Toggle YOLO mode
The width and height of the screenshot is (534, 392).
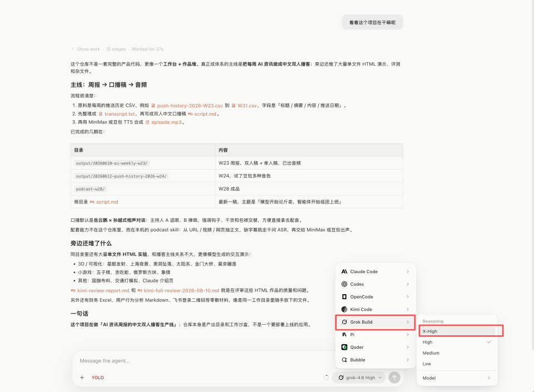[x=98, y=378]
